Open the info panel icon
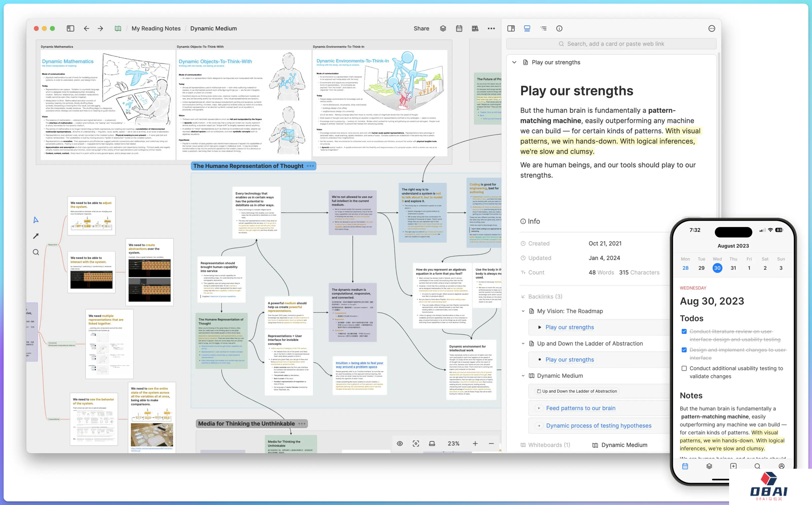812x505 pixels. point(559,29)
